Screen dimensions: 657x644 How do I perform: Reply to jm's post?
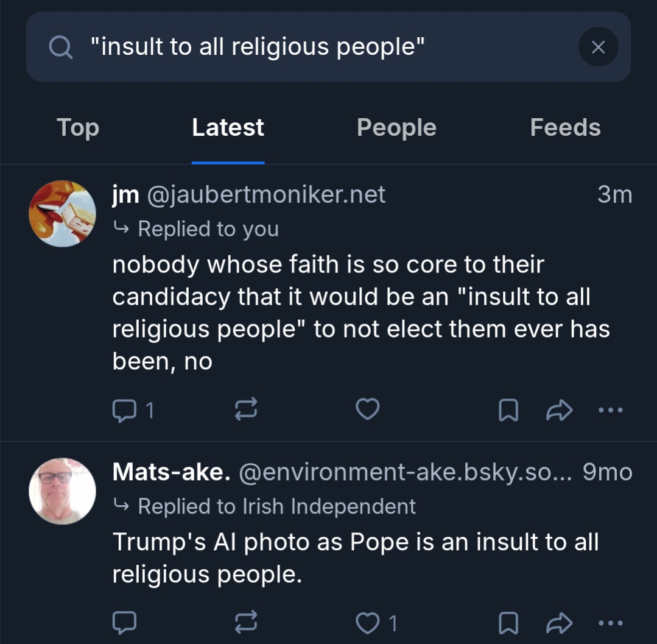pos(125,410)
